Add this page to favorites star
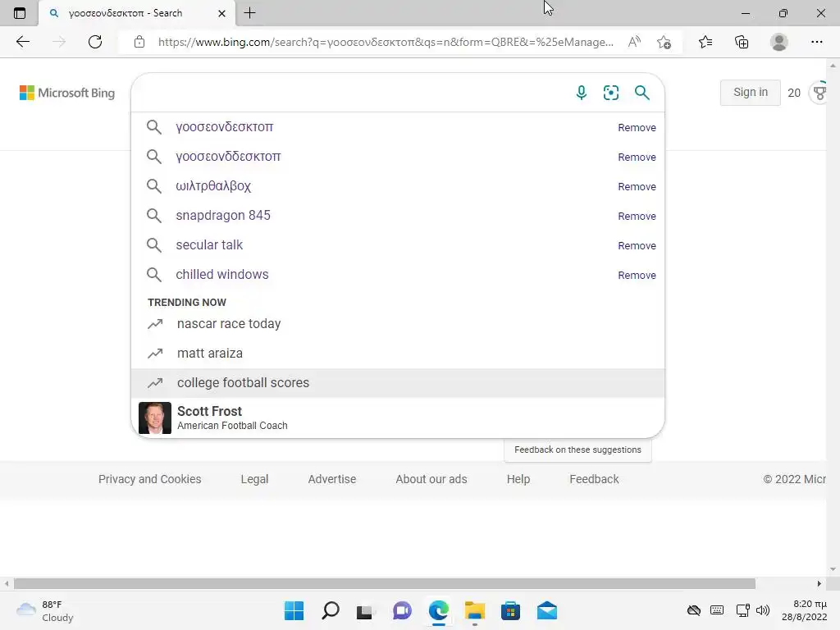Viewport: 840px width, 630px height. coord(664,42)
